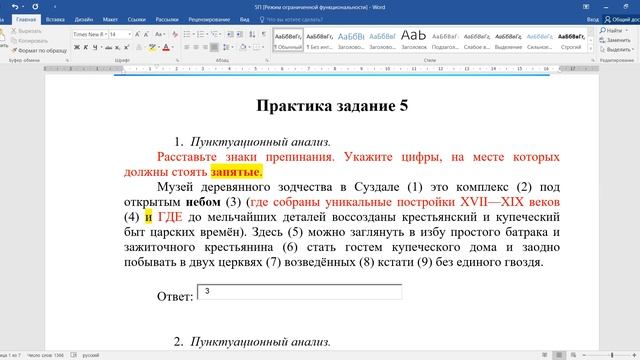Viewport: 640px width, 360px height.
Task: Align text left
Action: (187, 48)
